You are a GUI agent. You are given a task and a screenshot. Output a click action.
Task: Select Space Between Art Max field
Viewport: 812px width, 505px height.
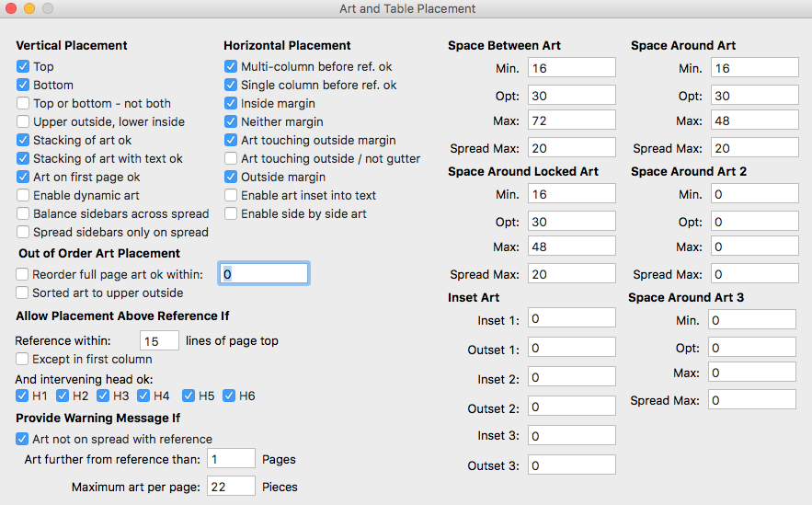(571, 121)
